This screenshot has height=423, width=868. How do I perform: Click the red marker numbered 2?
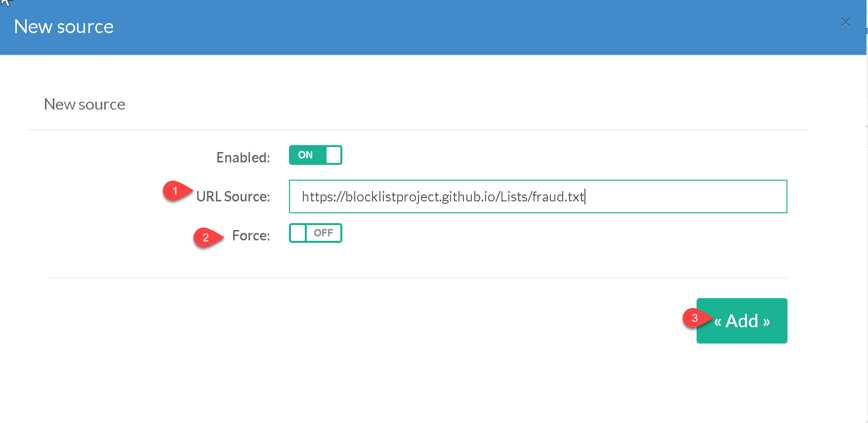tap(205, 237)
